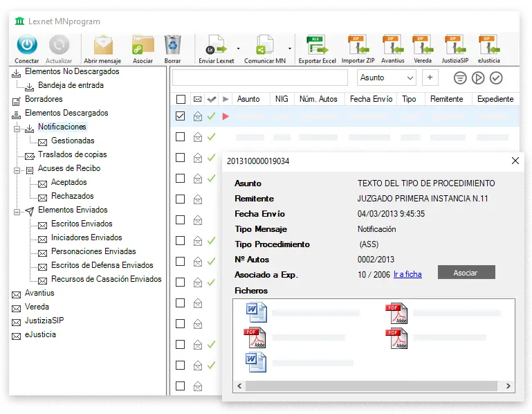Click the search text field

[262, 78]
